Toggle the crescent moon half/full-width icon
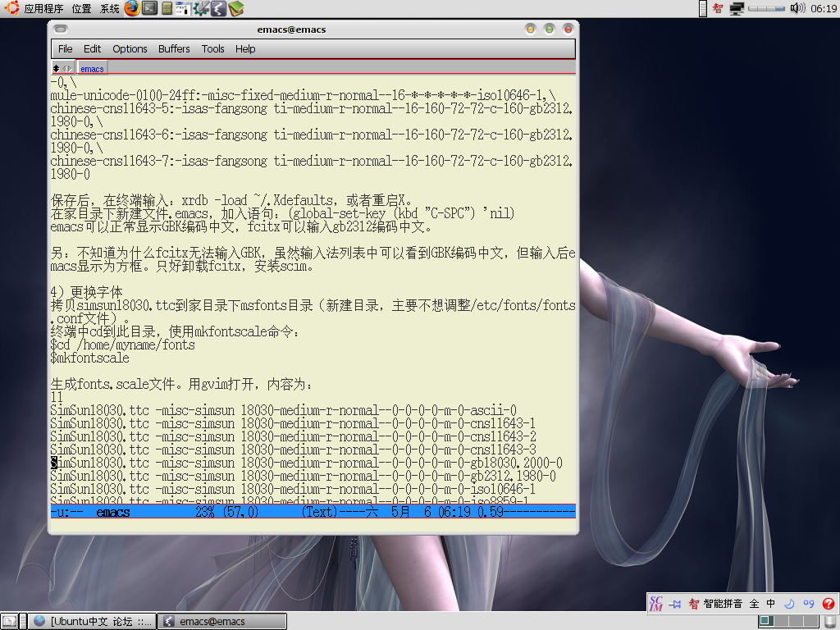Screen dimensions: 840x630 click(789, 604)
